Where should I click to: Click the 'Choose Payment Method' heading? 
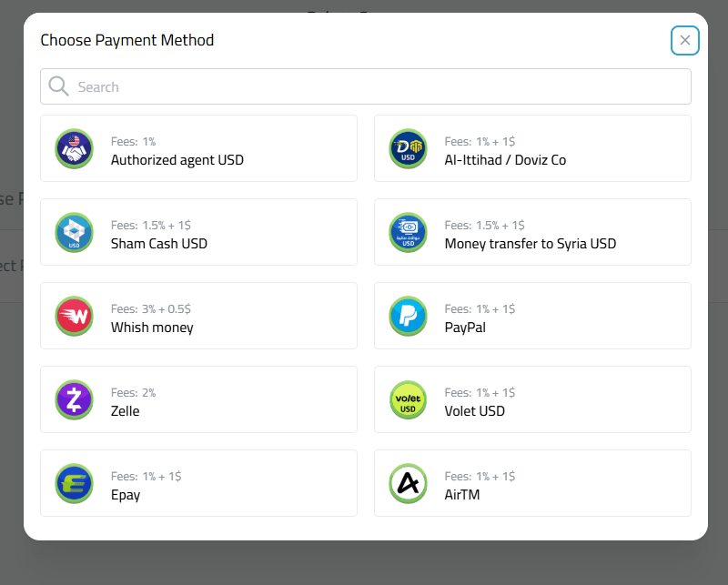point(127,40)
